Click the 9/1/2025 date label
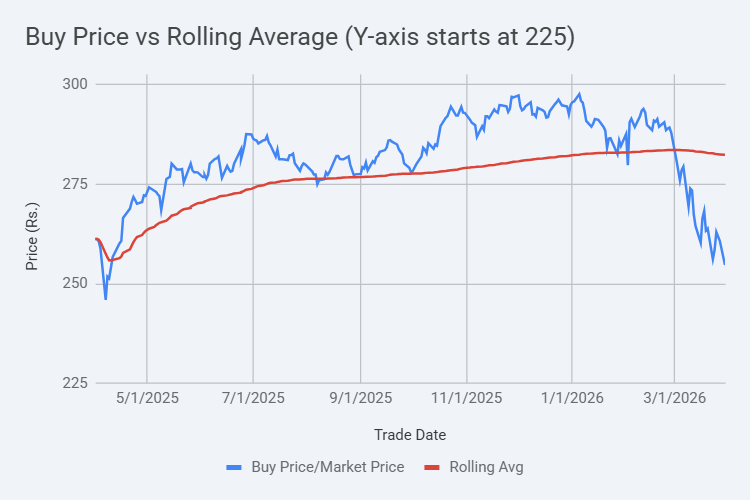The width and height of the screenshot is (750, 500). [x=360, y=398]
